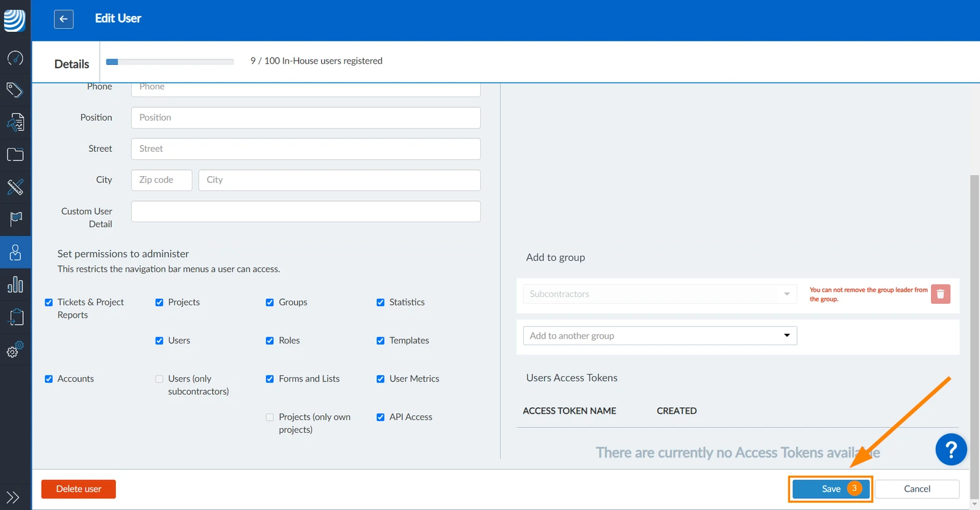Image resolution: width=980 pixels, height=510 pixels.
Task: Open the dashboard gauge icon in sidebar
Action: click(15, 58)
